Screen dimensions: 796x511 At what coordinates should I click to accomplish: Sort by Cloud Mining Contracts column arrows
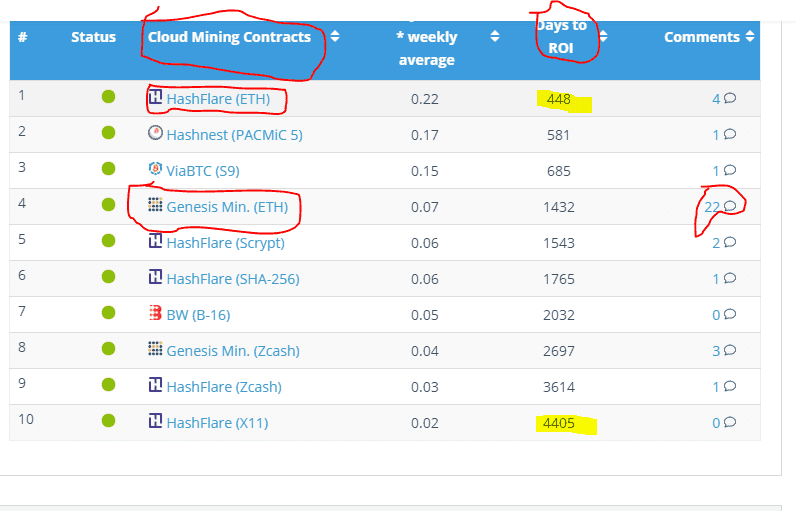(335, 37)
